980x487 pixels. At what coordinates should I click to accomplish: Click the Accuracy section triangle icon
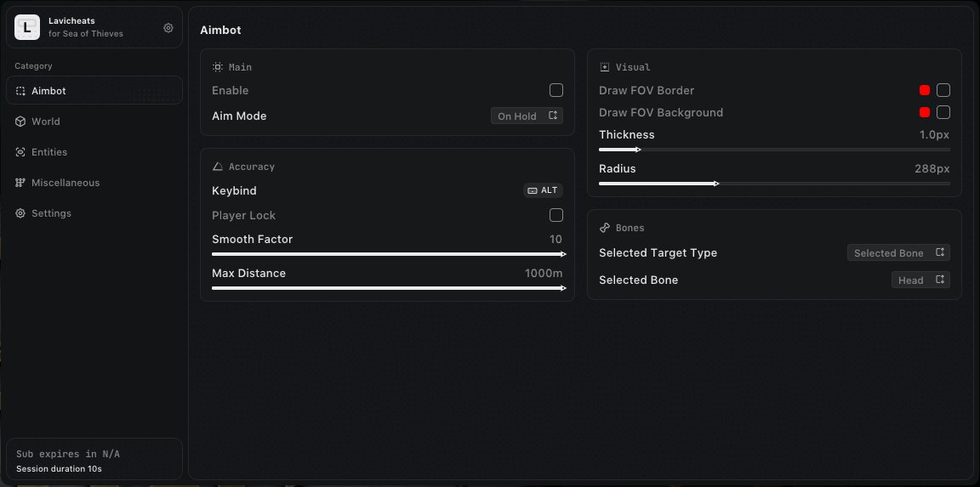tap(218, 167)
